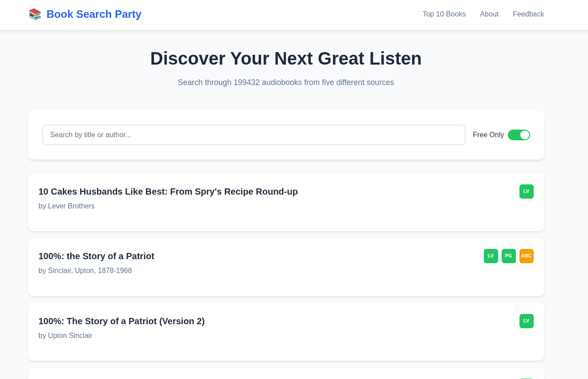Click the stacked books logo icon
Screen dimensions: 588x379
coord(35,14)
